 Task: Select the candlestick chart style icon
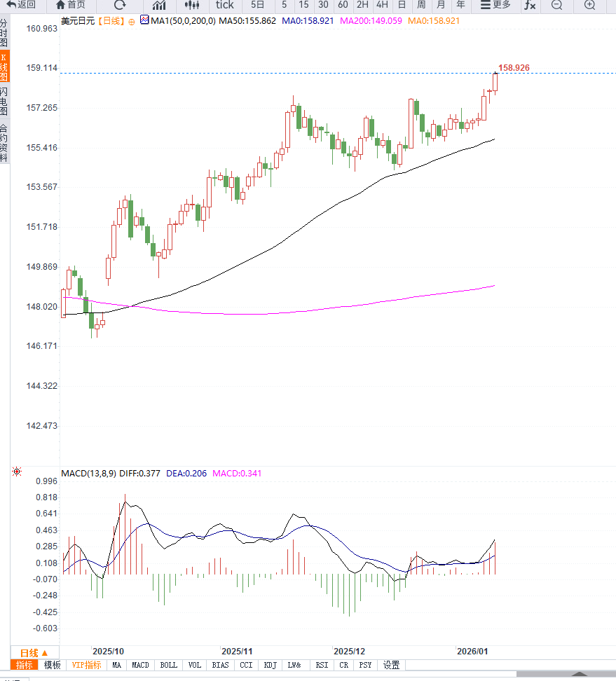pyautogui.click(x=191, y=5)
